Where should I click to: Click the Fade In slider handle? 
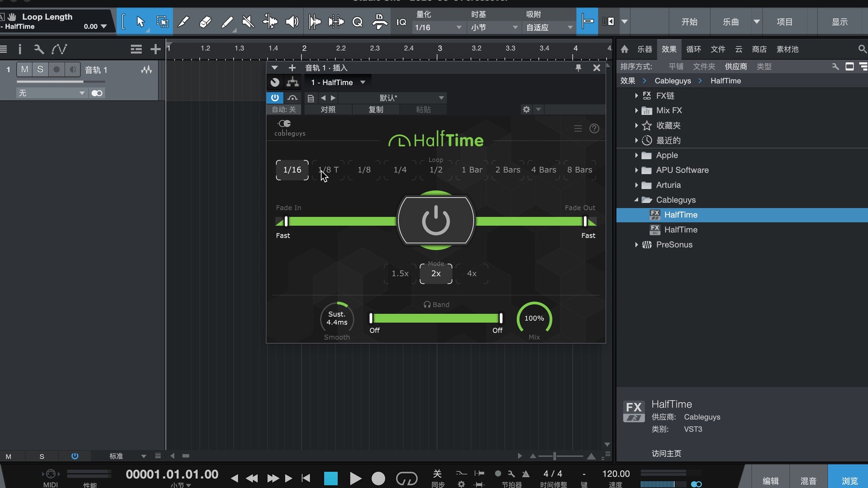[286, 221]
